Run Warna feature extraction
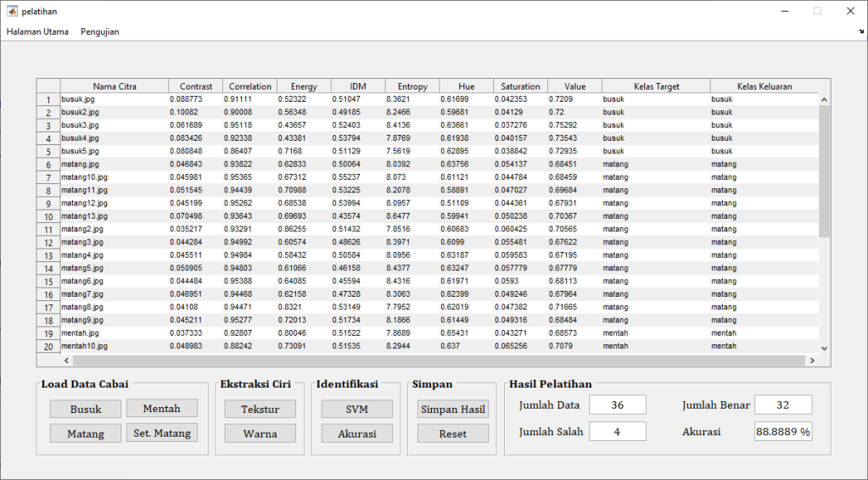The image size is (868, 480). [x=260, y=433]
